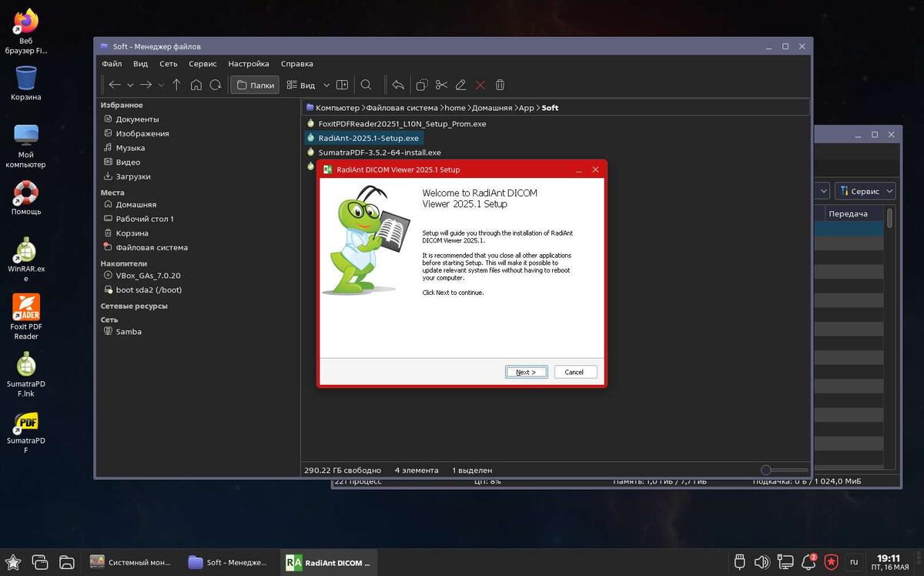
Task: Open the Настройка menu
Action: coord(249,64)
